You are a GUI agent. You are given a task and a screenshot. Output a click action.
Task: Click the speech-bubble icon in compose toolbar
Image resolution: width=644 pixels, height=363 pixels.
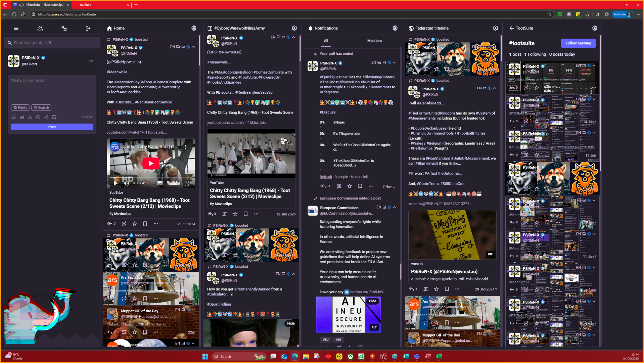54,117
